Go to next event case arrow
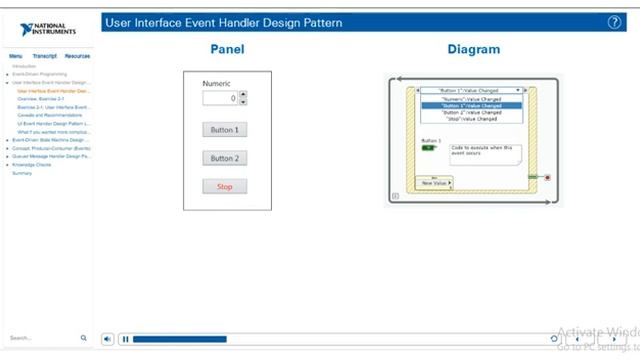640x360 pixels. click(525, 90)
